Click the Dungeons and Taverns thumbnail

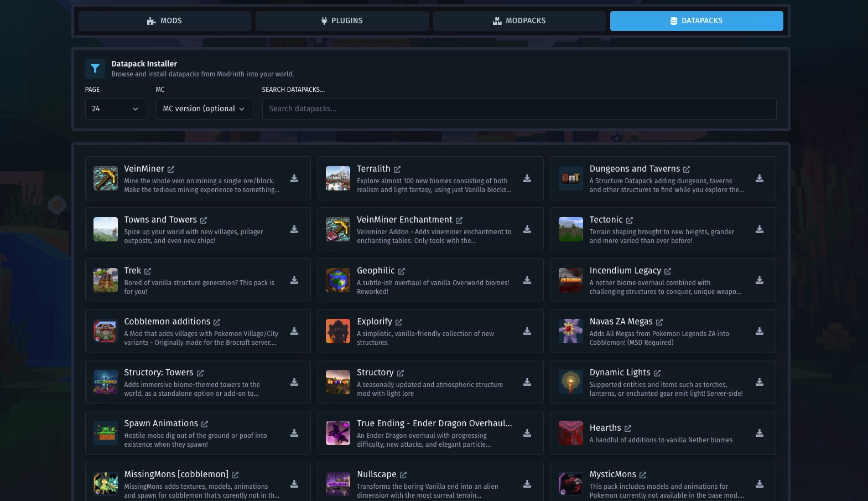click(x=570, y=178)
